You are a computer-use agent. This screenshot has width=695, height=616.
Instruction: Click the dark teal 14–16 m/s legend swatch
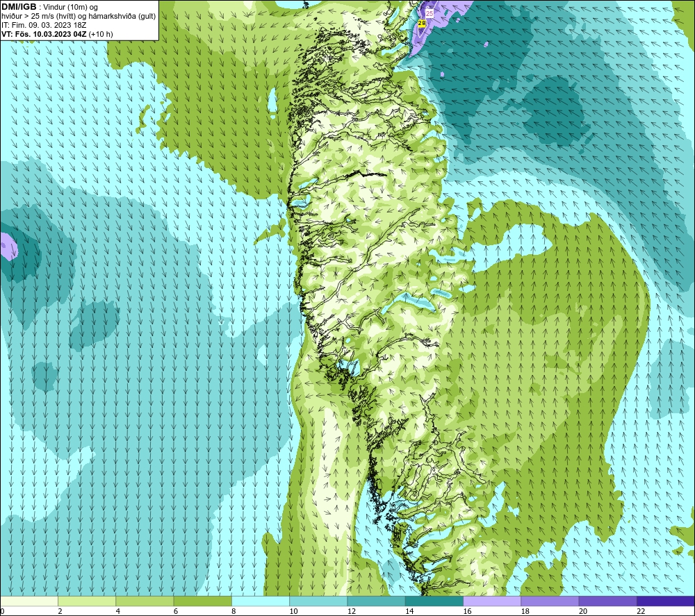tap(434, 601)
